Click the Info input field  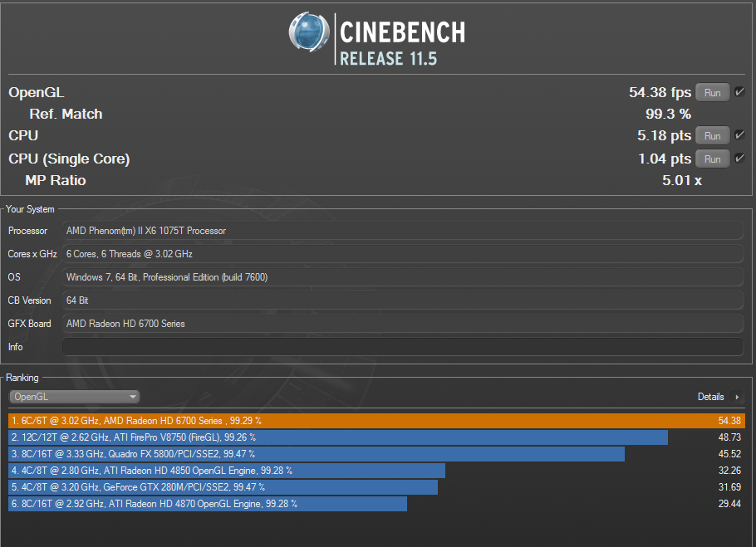tap(403, 347)
